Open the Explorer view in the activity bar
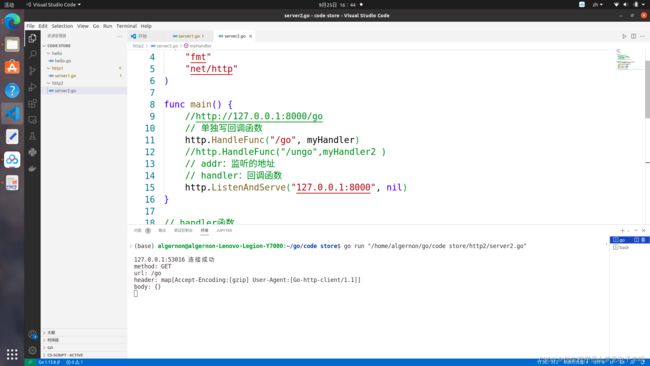Viewport: 650px width, 366px height. tap(32, 39)
